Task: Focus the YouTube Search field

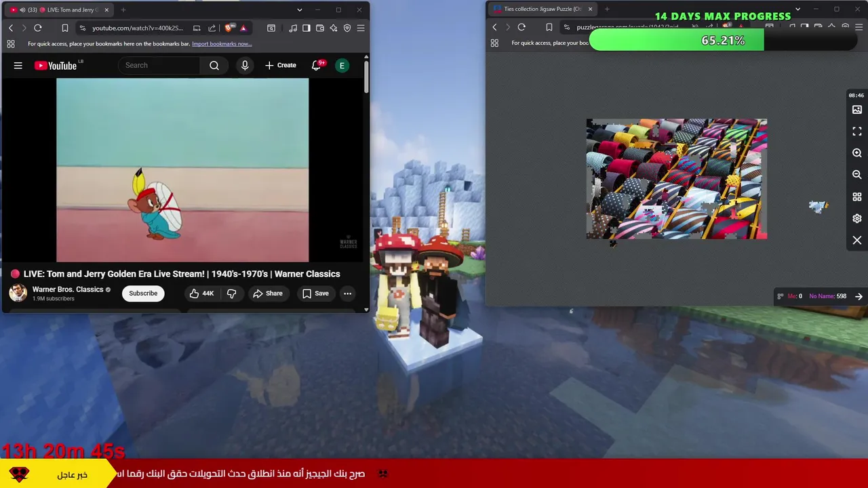Action: coord(159,66)
